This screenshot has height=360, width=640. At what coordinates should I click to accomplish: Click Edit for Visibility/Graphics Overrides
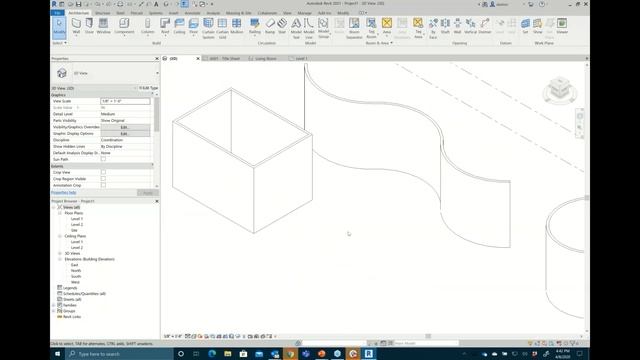(x=125, y=127)
